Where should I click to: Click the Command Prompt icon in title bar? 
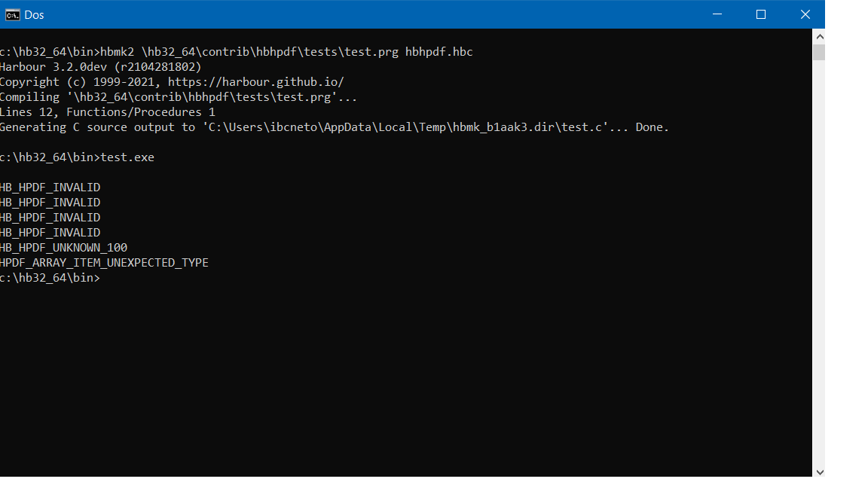click(12, 15)
